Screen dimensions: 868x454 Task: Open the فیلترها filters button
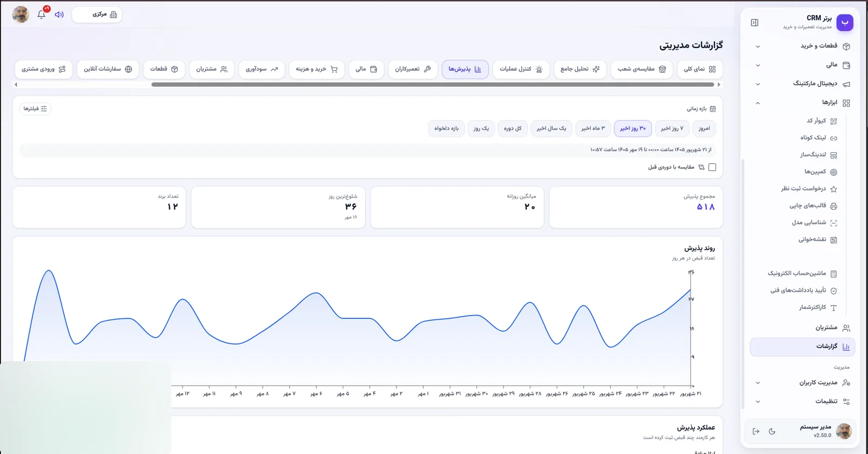[35, 109]
